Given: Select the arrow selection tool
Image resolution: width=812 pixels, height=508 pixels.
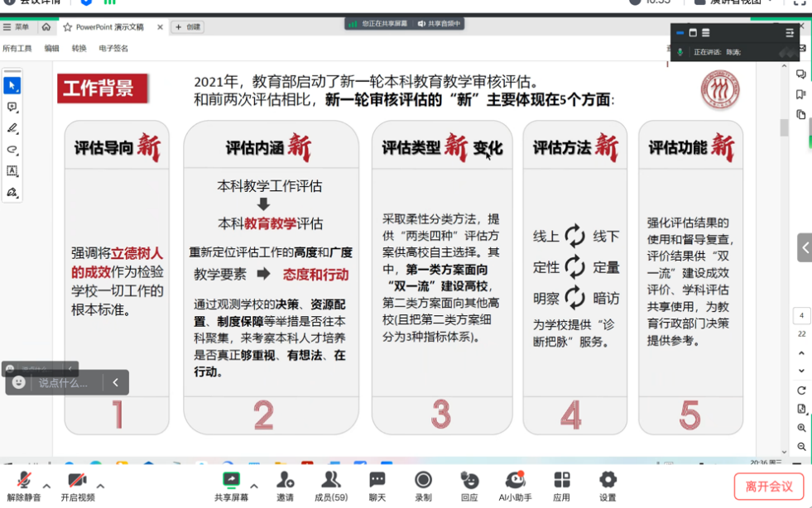Looking at the screenshot, I should [x=12, y=86].
